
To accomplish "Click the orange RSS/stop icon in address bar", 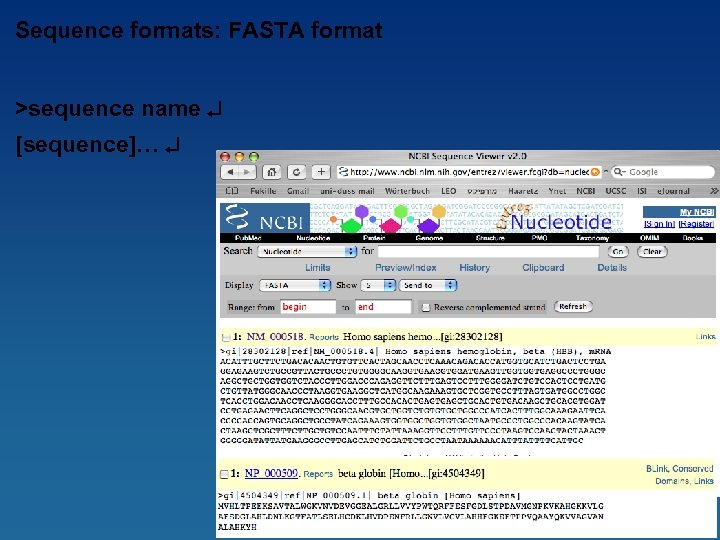I will pyautogui.click(x=595, y=172).
